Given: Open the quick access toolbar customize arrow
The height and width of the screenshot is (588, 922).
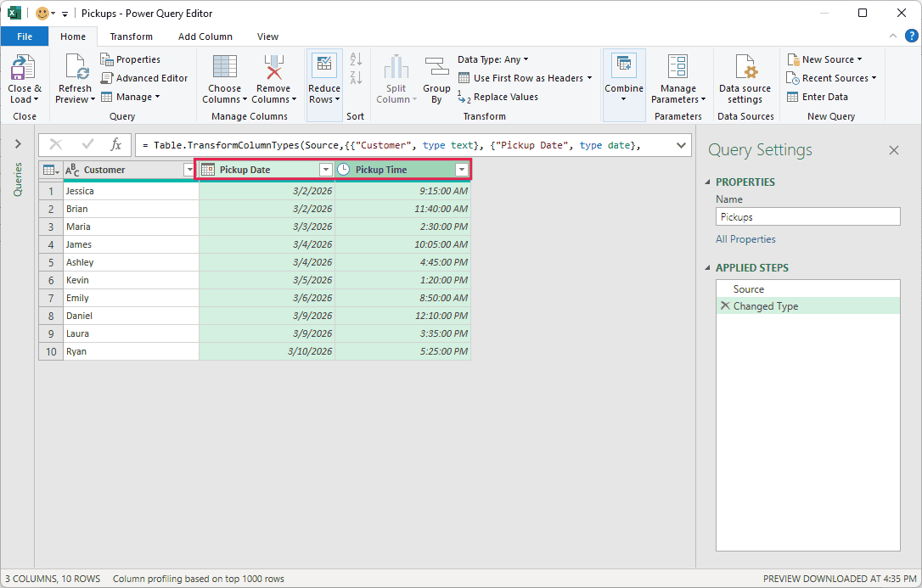Looking at the screenshot, I should (x=65, y=14).
